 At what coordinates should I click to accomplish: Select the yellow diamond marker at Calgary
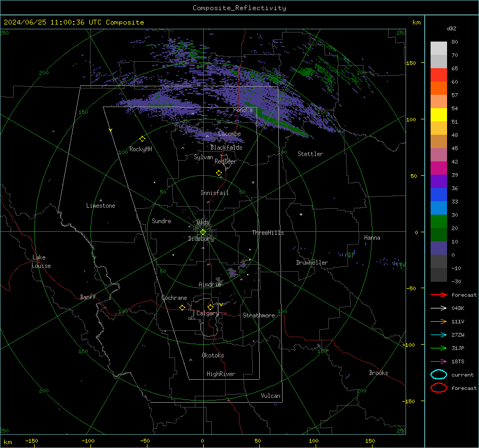[x=210, y=307]
